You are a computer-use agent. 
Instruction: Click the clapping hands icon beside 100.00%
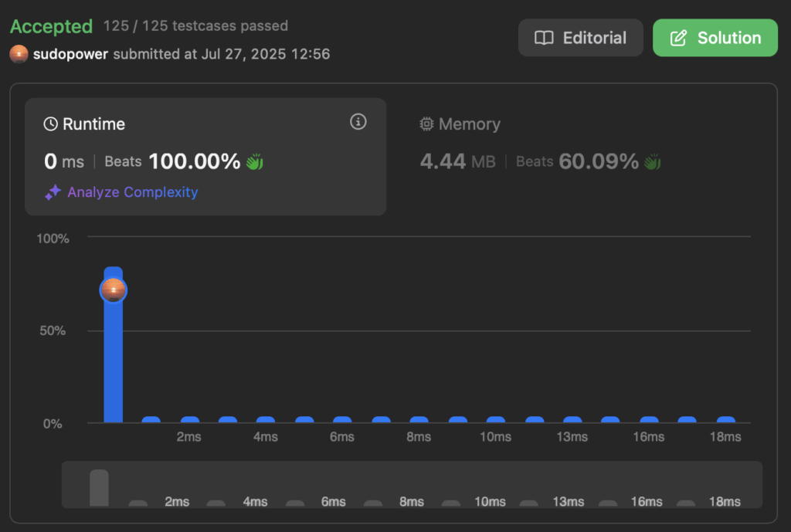tap(255, 162)
